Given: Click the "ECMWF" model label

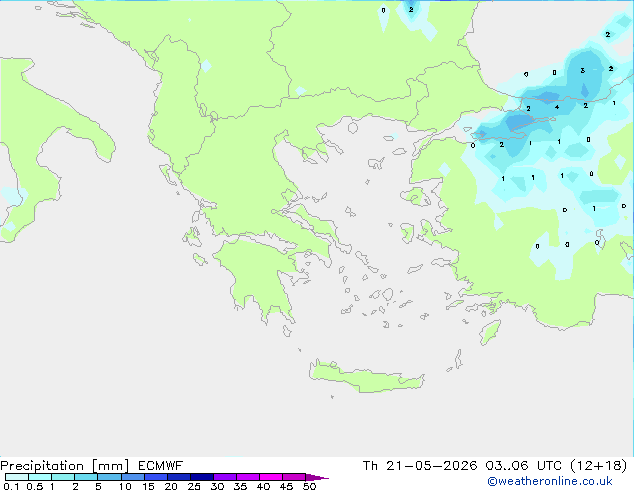Looking at the screenshot, I should click(161, 466).
